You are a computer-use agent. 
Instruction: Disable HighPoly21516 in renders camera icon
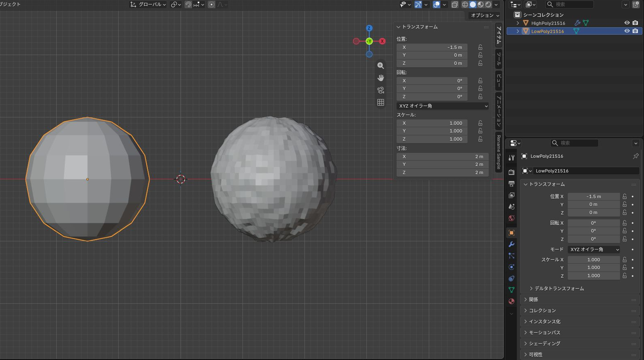click(635, 23)
